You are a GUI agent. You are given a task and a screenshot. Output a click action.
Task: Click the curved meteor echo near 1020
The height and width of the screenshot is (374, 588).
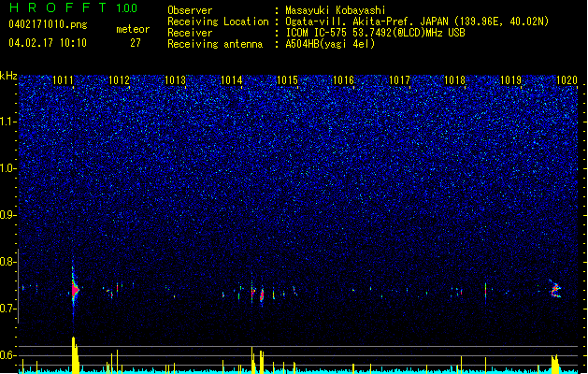click(x=555, y=289)
